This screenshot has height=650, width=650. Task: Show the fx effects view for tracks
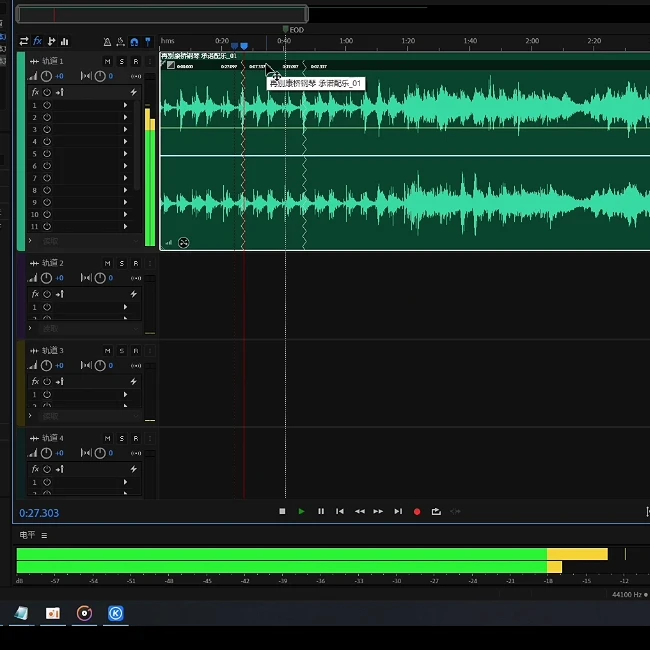37,41
